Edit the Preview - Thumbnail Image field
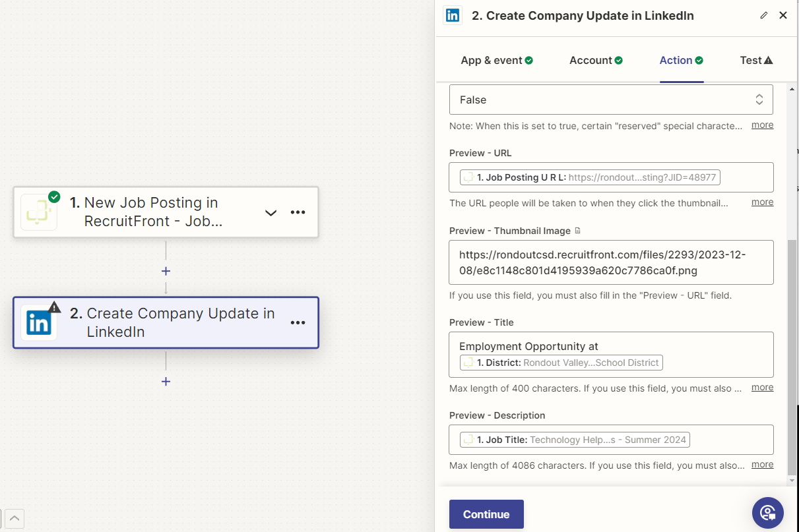Viewport: 799px width, 532px height. coord(611,262)
